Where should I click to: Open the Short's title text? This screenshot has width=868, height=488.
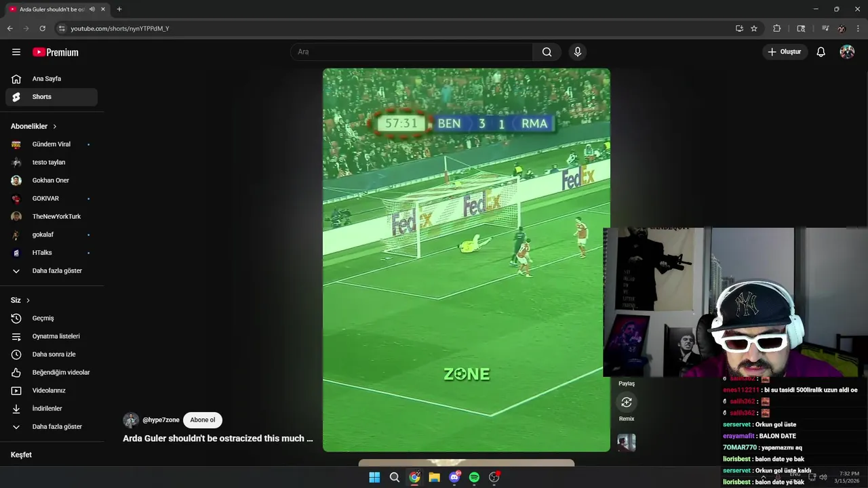[x=218, y=439]
